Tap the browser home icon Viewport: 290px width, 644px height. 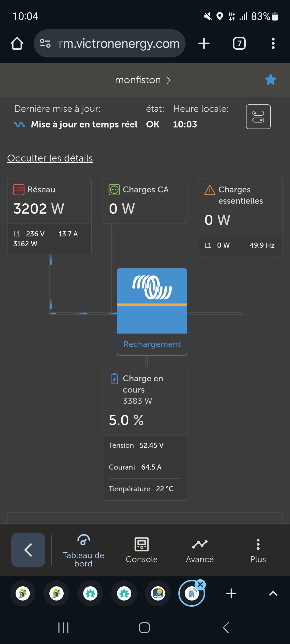click(17, 43)
